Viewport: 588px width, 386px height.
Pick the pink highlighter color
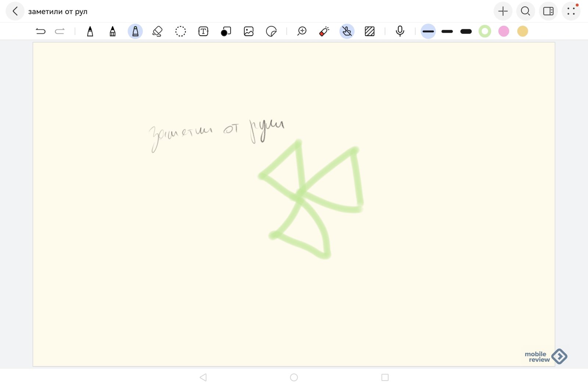coord(503,32)
